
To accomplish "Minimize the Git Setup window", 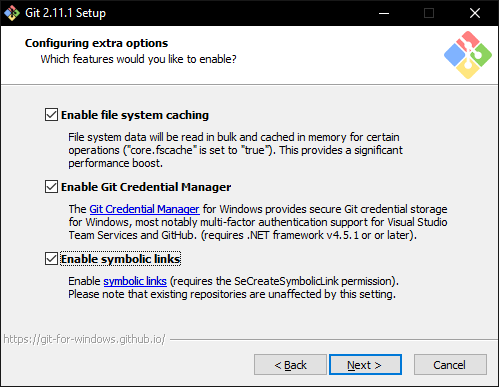I will point(384,13).
